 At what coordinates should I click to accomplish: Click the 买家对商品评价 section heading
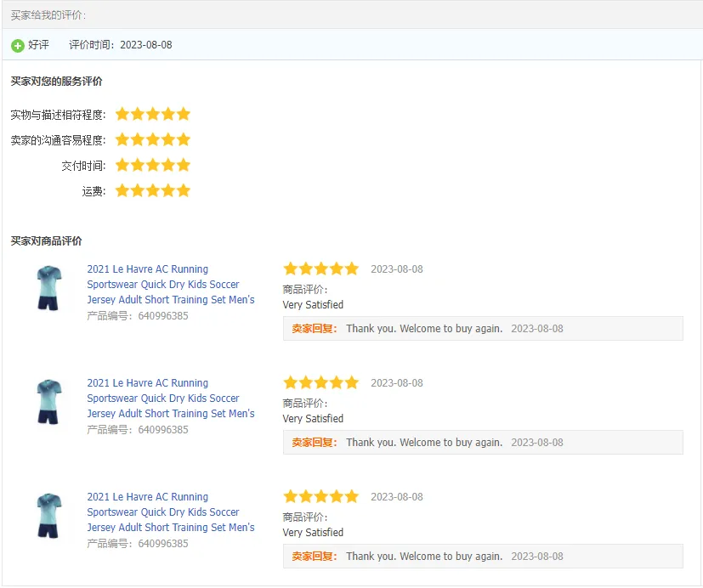click(46, 241)
